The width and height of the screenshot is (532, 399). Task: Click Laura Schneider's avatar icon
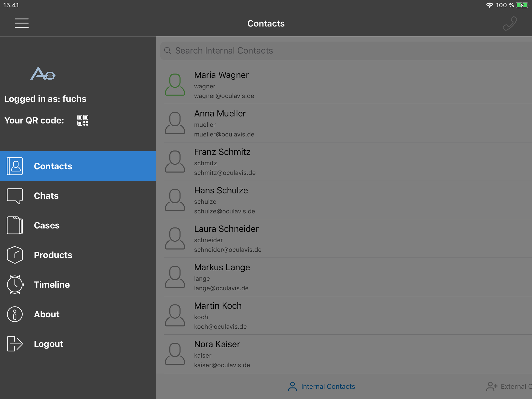(x=175, y=238)
